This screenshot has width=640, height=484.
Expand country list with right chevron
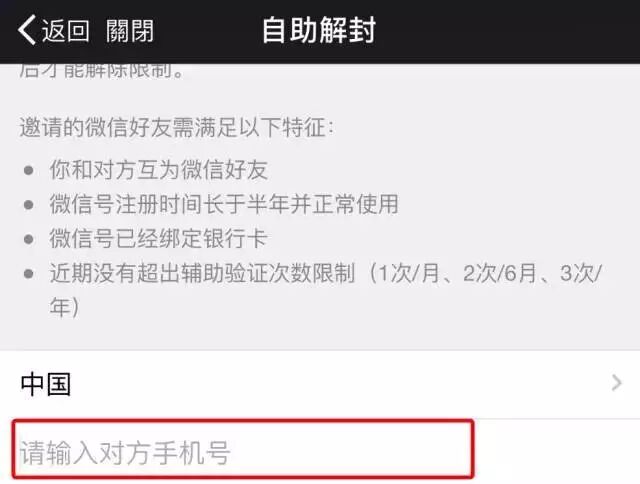click(x=616, y=383)
